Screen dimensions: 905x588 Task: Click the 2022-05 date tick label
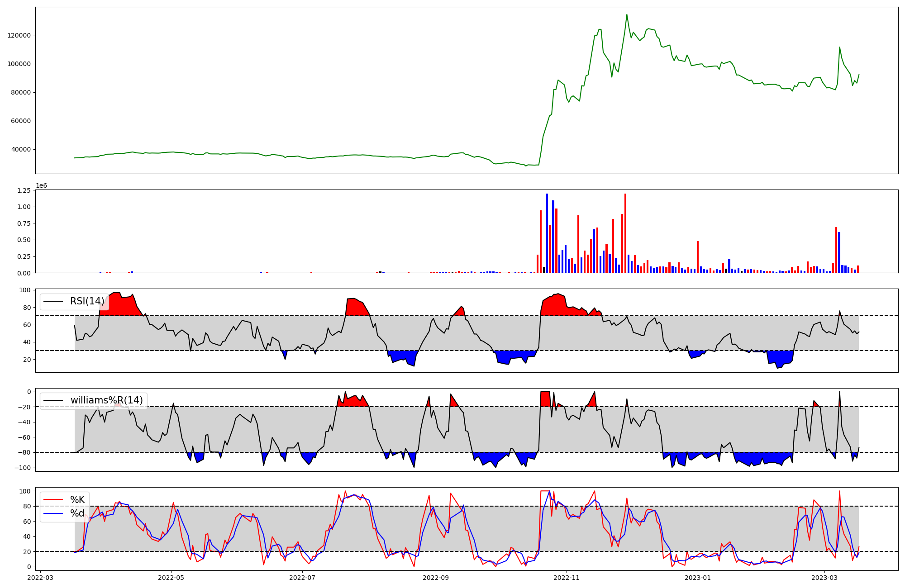click(171, 578)
